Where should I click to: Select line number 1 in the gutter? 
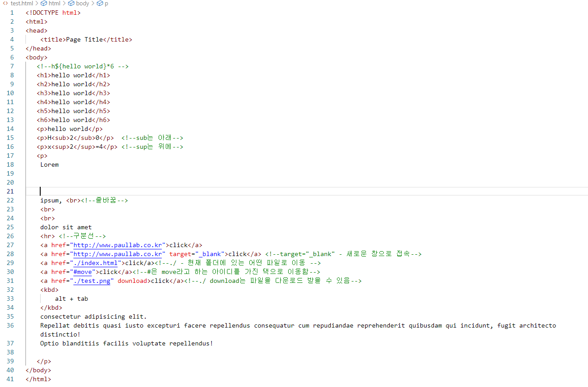pyautogui.click(x=12, y=13)
